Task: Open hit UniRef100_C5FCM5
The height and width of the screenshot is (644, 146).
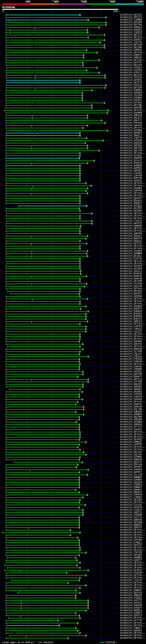Action: pyautogui.click(x=131, y=552)
